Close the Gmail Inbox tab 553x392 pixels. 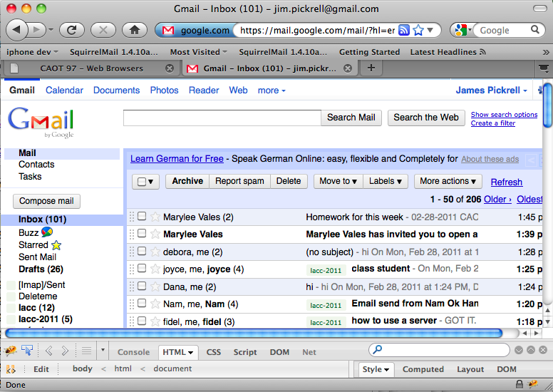(348, 68)
